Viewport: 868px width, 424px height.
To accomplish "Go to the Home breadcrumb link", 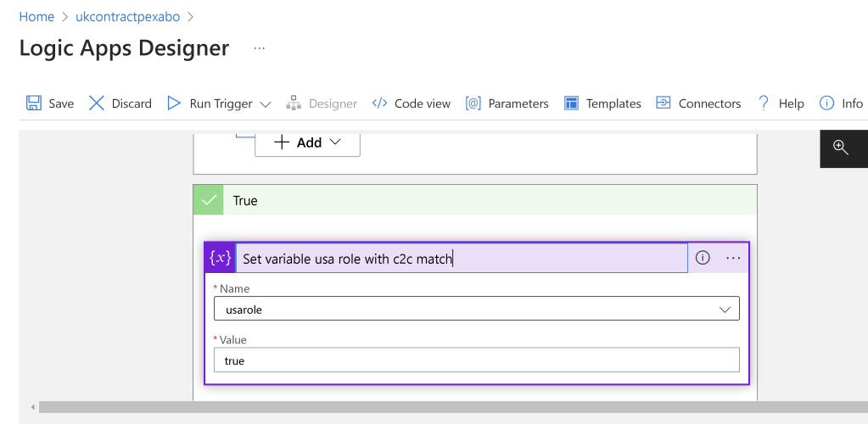I will [x=36, y=17].
